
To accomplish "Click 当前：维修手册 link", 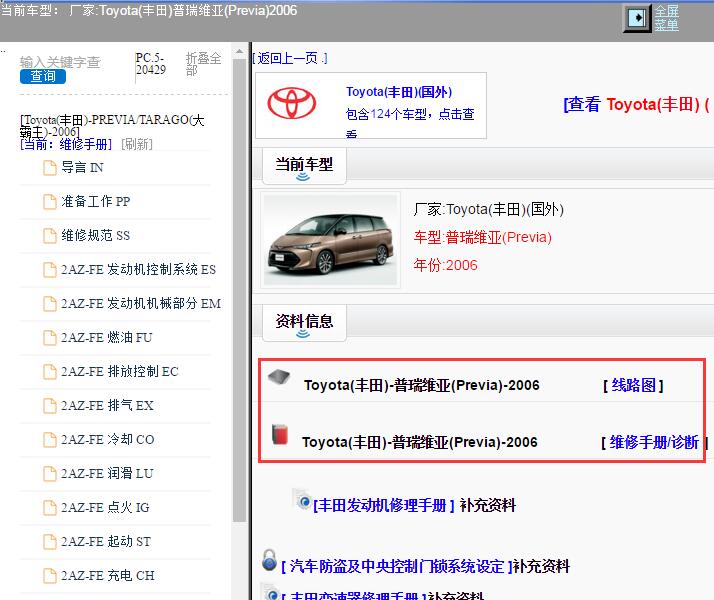I will click(x=66, y=144).
